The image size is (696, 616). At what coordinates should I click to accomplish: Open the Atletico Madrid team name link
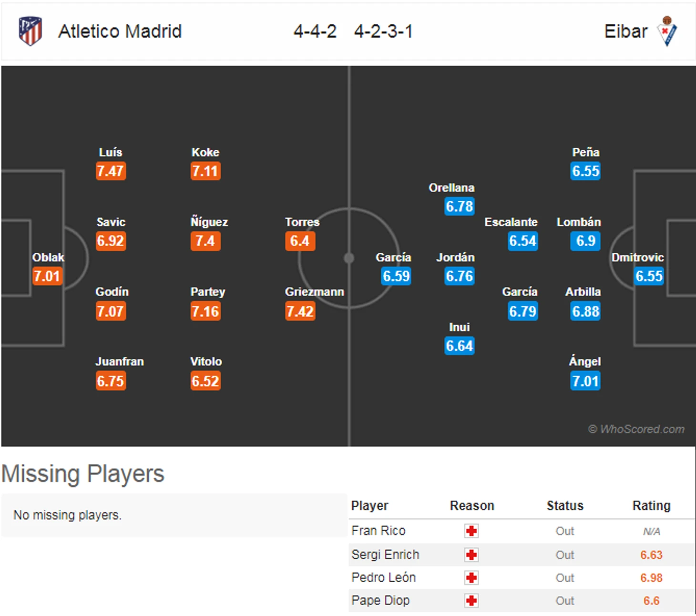(120, 31)
